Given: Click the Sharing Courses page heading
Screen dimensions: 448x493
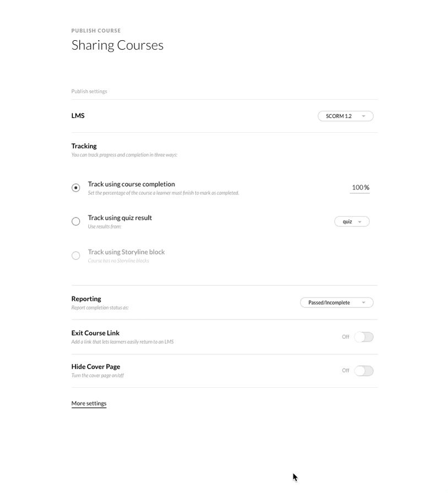Looking at the screenshot, I should pos(117,45).
